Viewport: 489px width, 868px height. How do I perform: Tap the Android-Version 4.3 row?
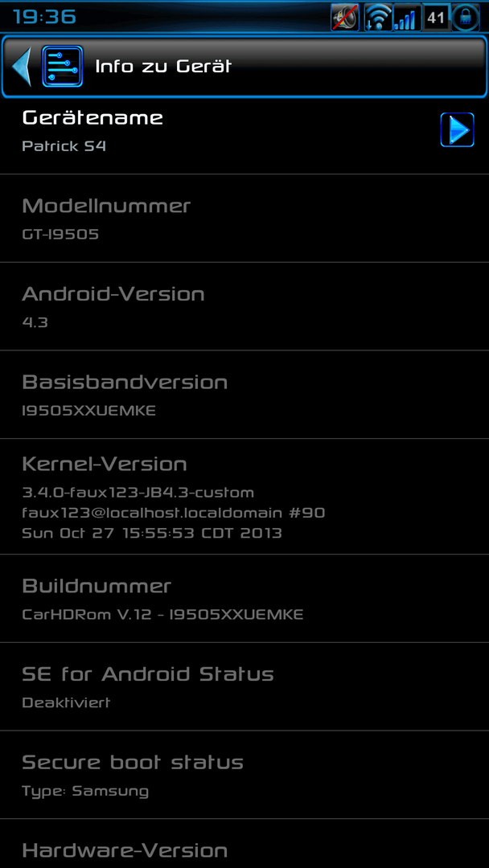point(244,306)
